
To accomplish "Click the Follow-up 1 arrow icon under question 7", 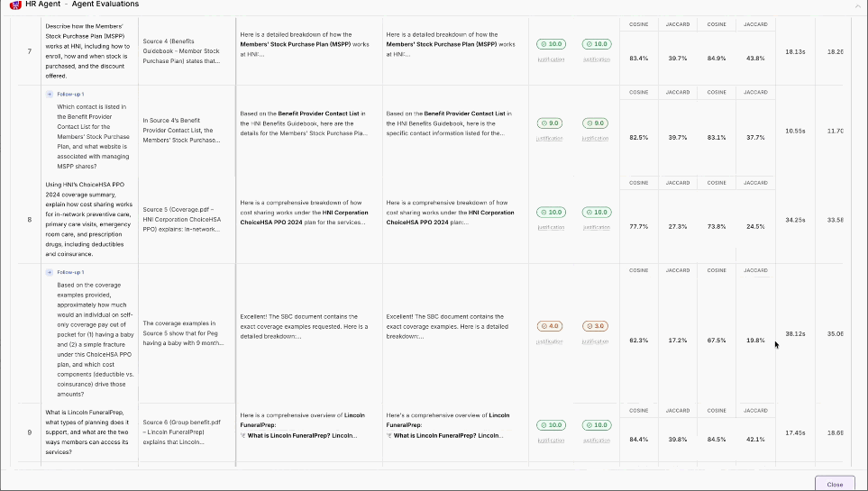I will point(50,94).
